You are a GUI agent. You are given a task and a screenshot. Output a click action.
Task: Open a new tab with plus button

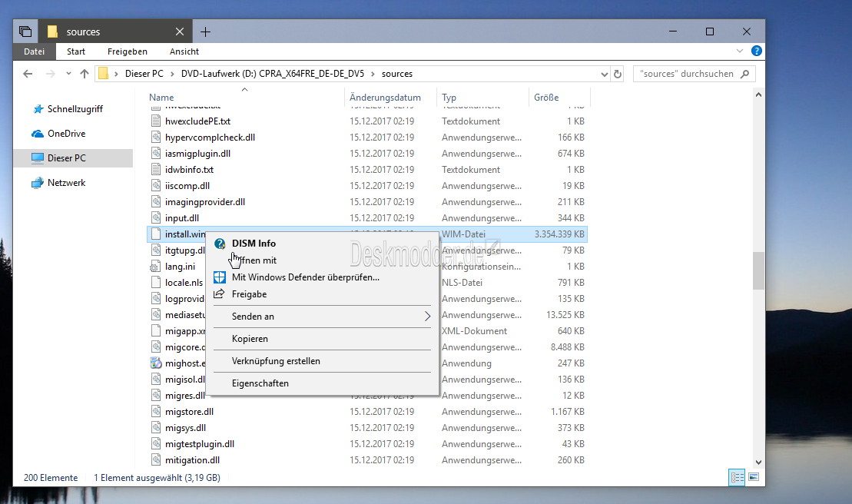[x=205, y=32]
